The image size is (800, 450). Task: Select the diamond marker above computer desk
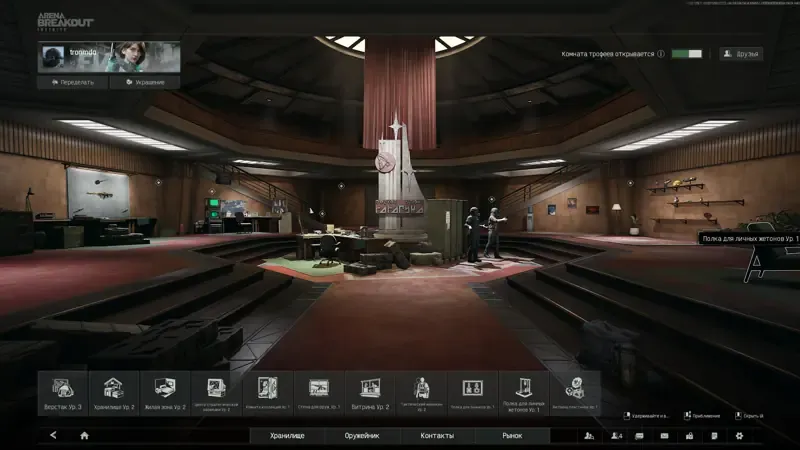[x=212, y=192]
